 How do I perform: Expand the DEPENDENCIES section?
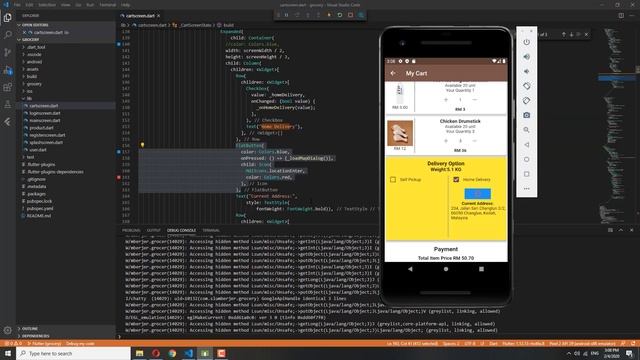pyautogui.click(x=36, y=336)
